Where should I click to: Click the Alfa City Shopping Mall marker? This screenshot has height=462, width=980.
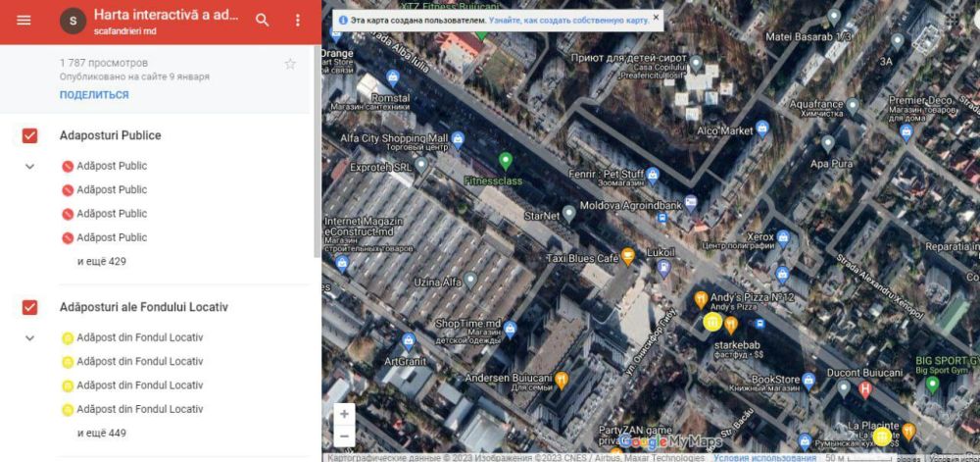[457, 140]
